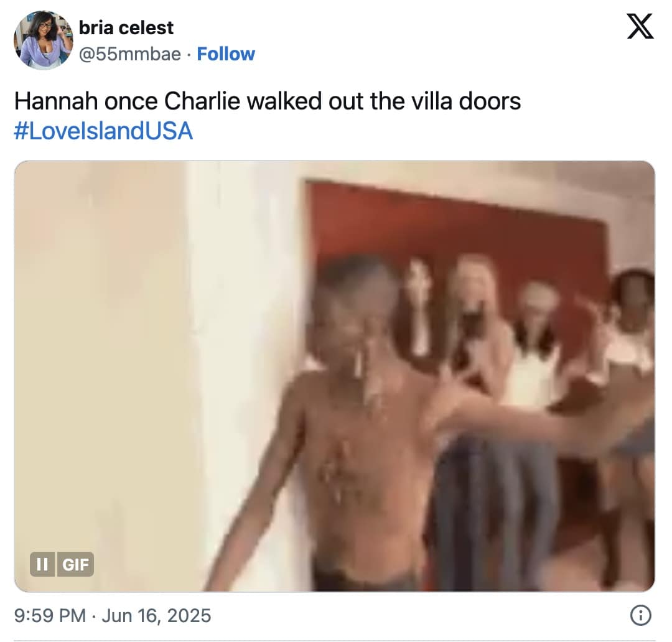Image resolution: width=672 pixels, height=642 pixels.
Task: Click the X logo icon
Action: pos(640,27)
